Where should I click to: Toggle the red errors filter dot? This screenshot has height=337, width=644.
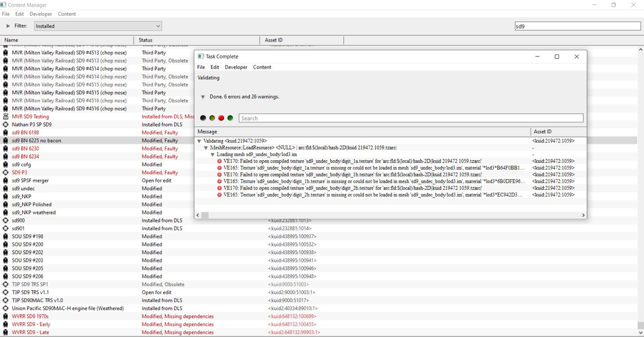221,118
